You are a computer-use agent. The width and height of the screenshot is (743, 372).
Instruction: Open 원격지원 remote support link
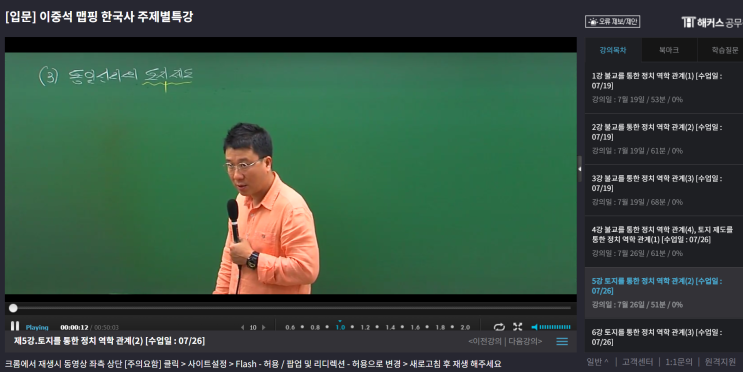[x=720, y=362]
